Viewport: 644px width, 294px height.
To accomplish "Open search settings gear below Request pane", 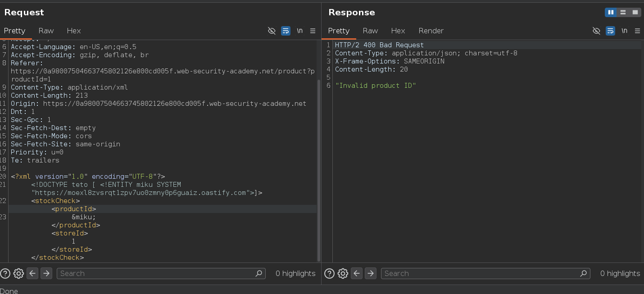I will 18,273.
